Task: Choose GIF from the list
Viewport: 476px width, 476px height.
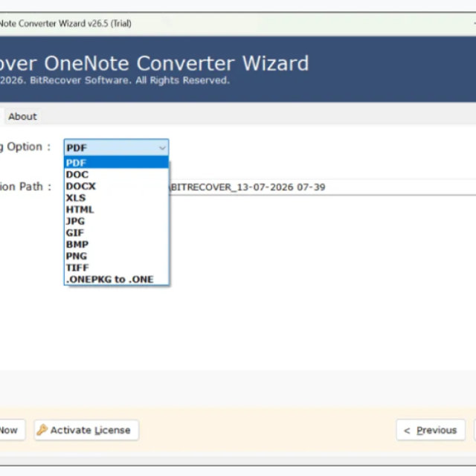Action: (117, 233)
